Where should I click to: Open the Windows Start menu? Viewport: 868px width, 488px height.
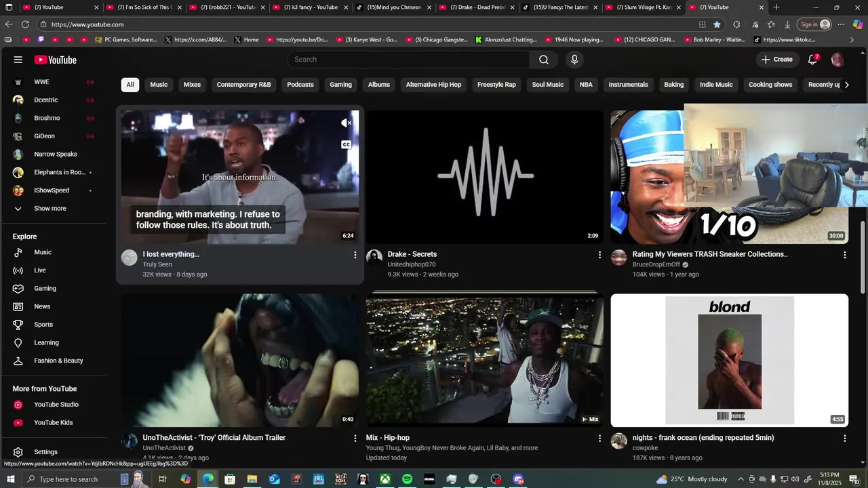10,479
